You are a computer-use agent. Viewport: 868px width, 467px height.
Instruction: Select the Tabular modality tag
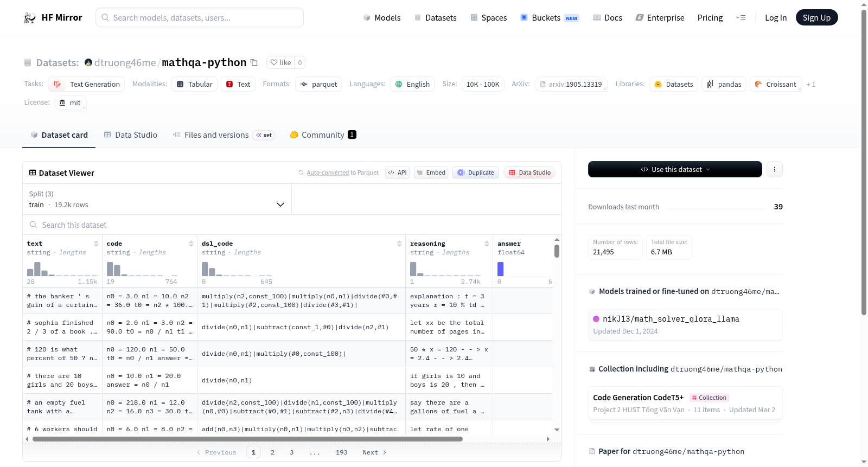[195, 84]
